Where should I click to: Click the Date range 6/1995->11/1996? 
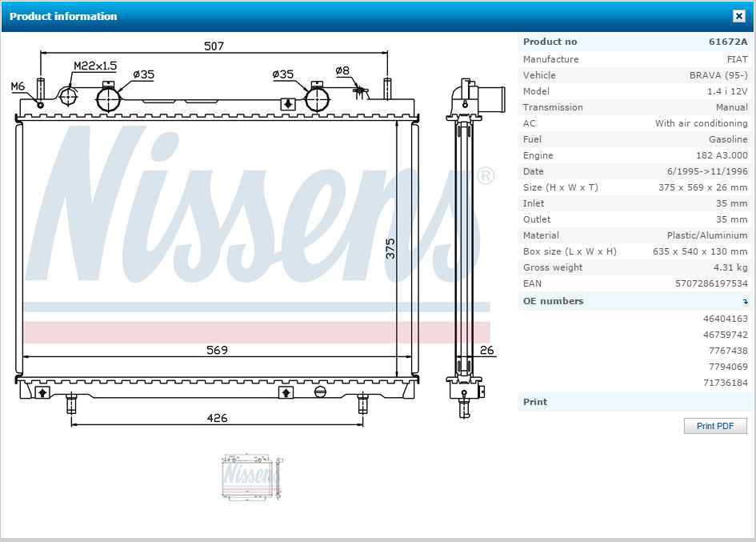[x=707, y=171]
